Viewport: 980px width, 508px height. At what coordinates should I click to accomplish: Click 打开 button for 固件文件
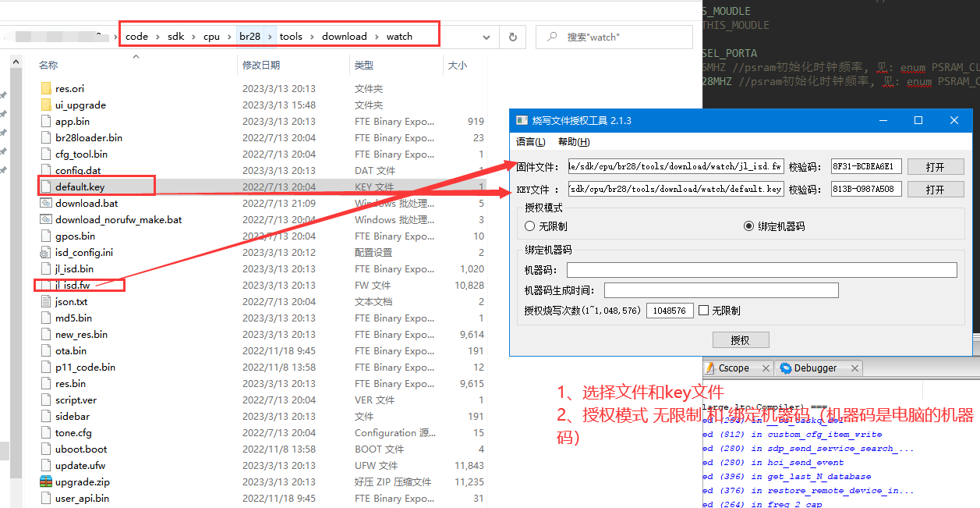[x=936, y=167]
